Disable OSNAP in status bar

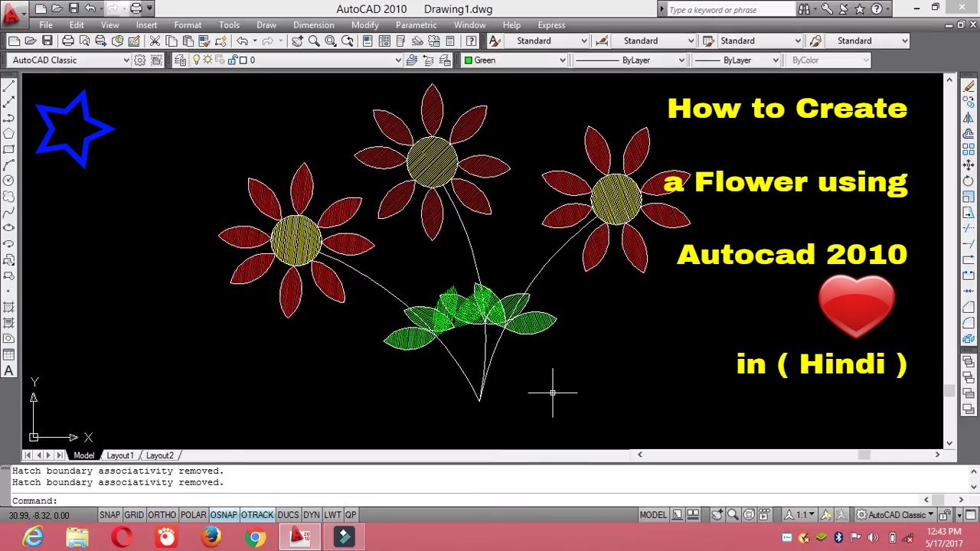pos(224,515)
